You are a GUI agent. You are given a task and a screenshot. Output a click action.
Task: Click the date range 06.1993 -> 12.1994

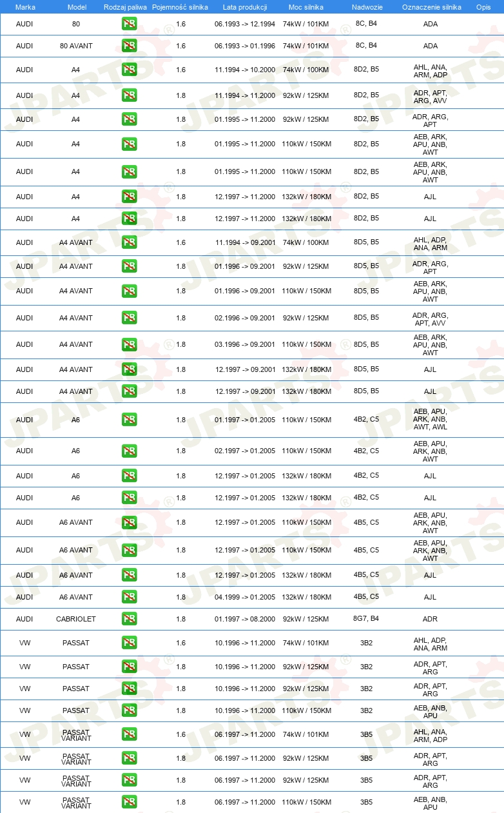tap(245, 24)
